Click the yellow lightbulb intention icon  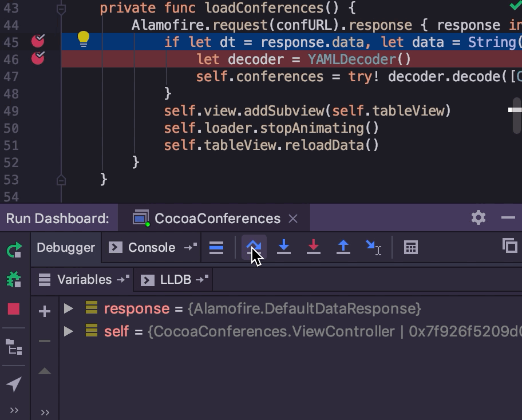click(x=84, y=39)
